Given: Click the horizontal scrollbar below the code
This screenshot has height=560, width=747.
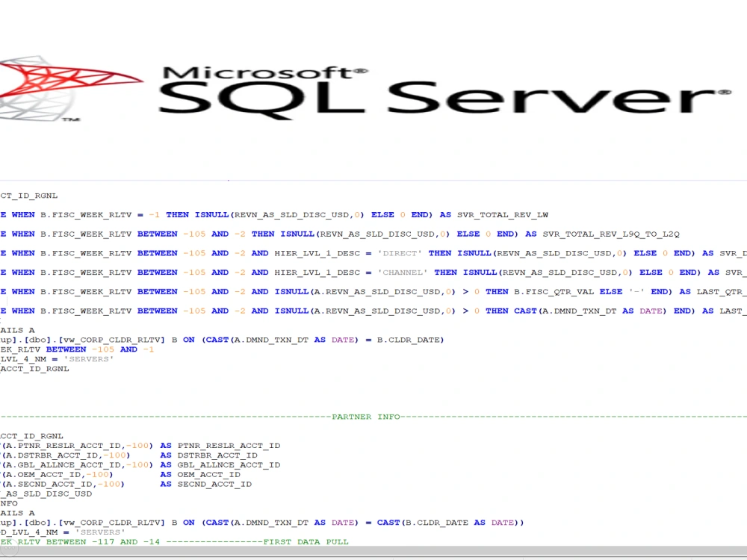Looking at the screenshot, I should [x=373, y=550].
